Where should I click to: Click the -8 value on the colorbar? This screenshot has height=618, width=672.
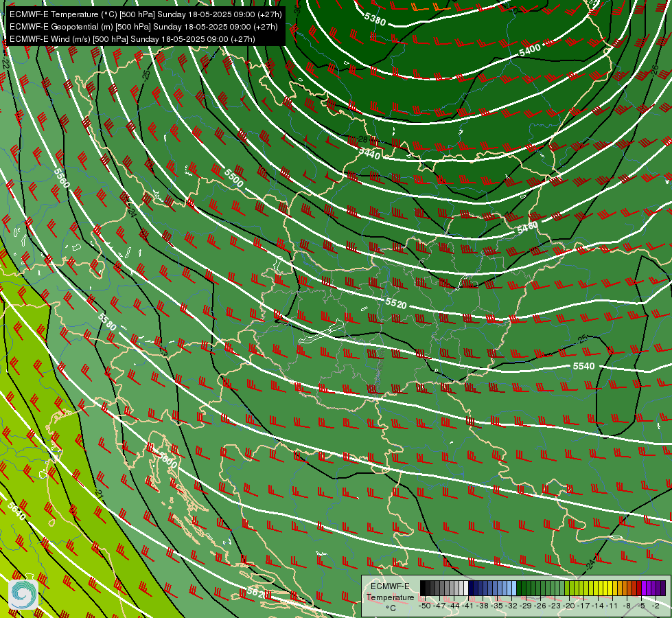point(627,606)
